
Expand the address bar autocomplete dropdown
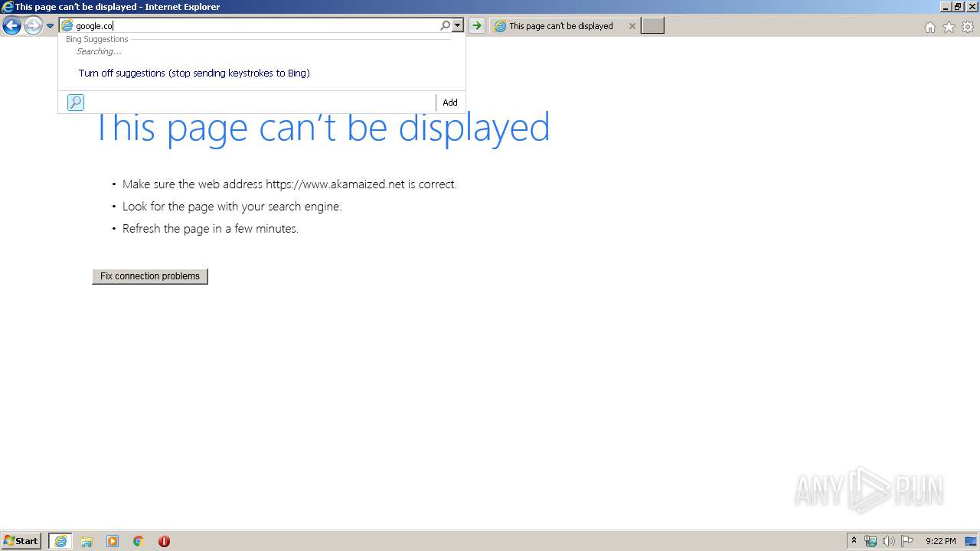[x=458, y=26]
